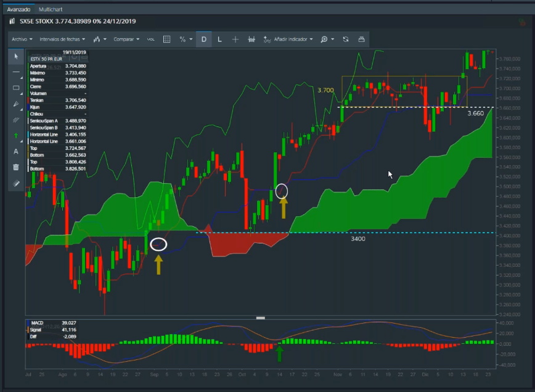Screen dimensions: 535x392
Task: Toggle the chart grid display
Action: [166, 39]
